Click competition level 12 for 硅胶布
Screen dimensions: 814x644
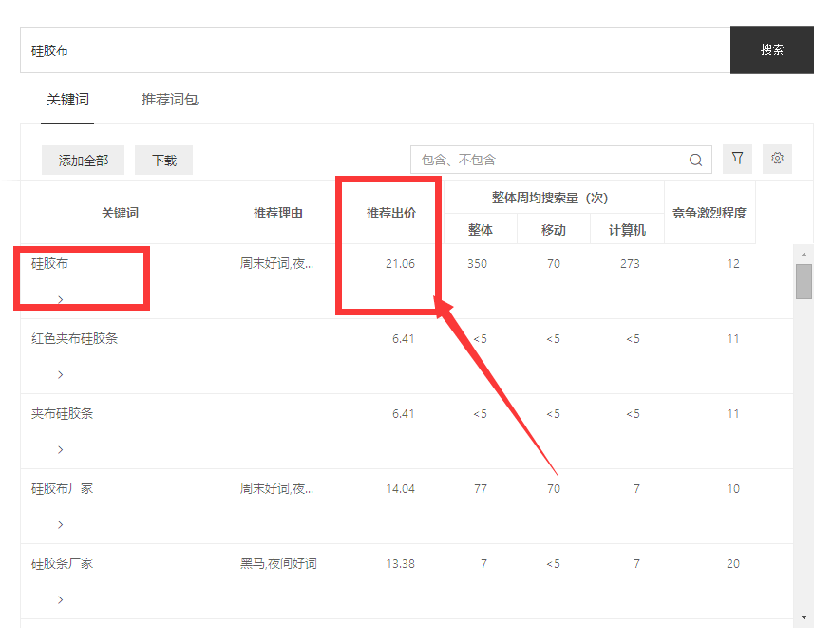pyautogui.click(x=733, y=264)
